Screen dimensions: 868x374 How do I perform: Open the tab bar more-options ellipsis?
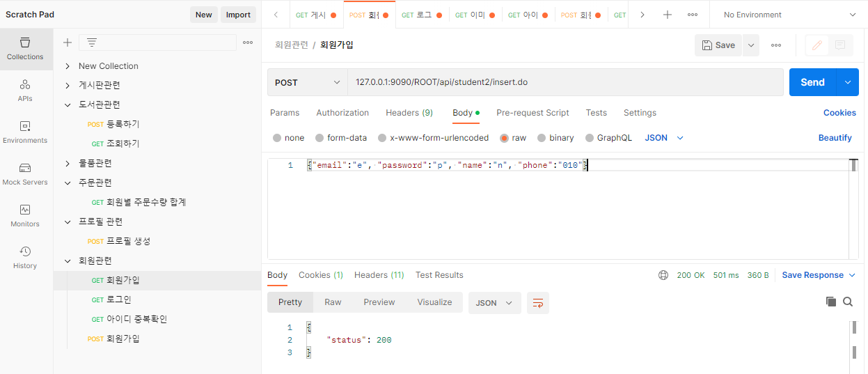(x=693, y=15)
